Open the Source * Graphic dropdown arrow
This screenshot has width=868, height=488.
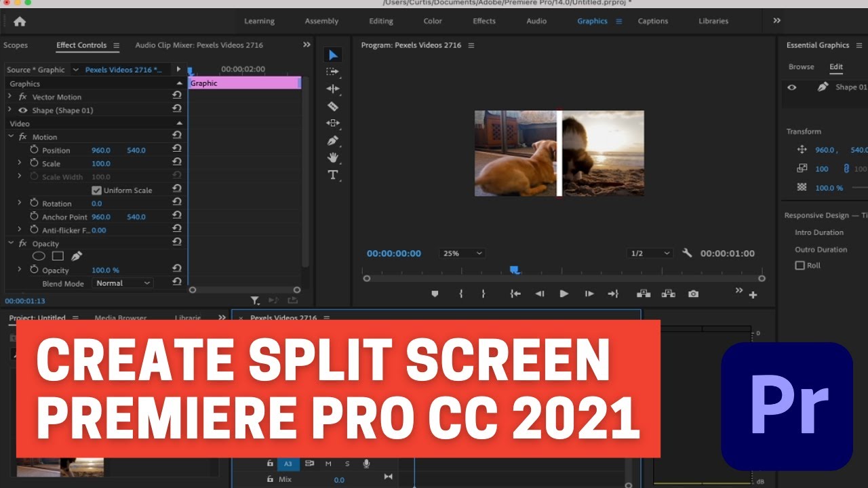tap(75, 69)
